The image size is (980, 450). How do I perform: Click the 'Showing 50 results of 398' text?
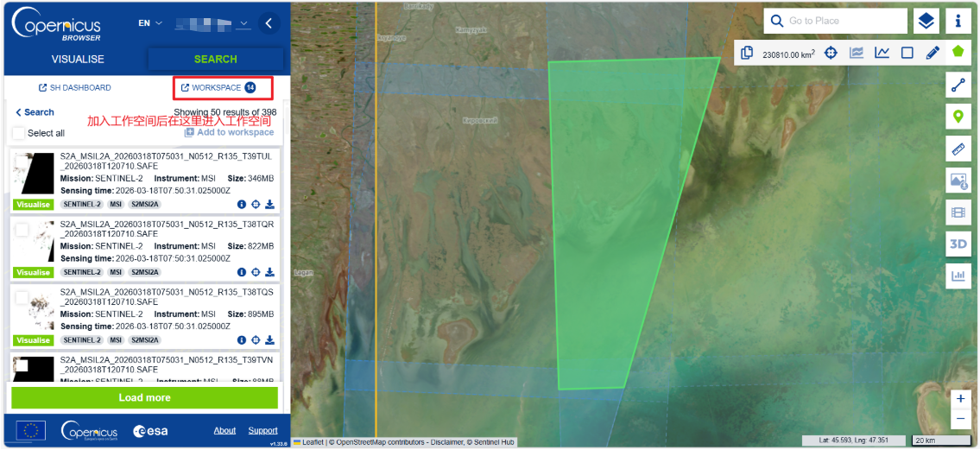(x=225, y=112)
